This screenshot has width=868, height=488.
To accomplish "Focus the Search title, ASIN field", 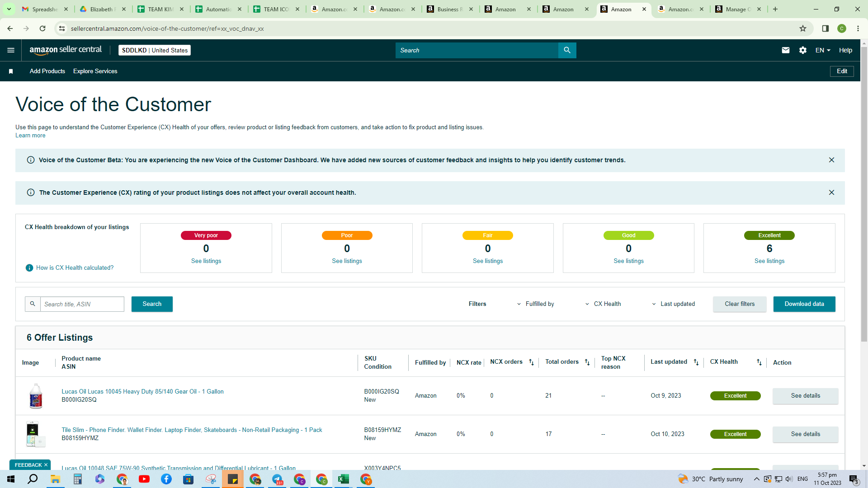I will point(82,304).
